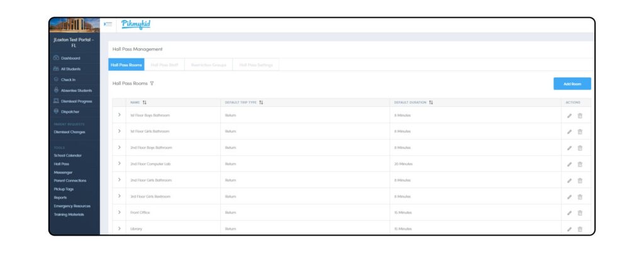Expand the 2nd Floor Boys Bathroom row
Image resolution: width=644 pixels, height=254 pixels.
(x=119, y=148)
